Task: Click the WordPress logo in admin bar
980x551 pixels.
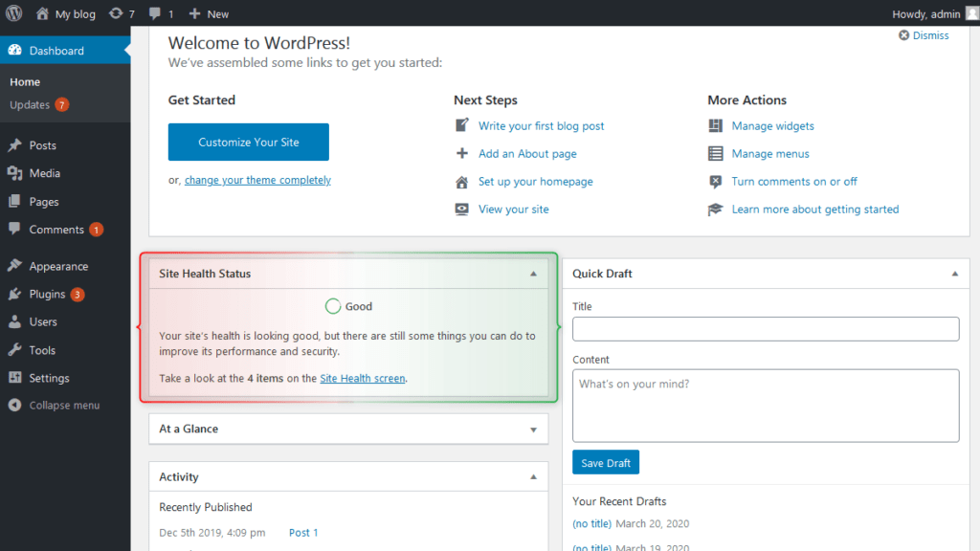Action: point(13,13)
